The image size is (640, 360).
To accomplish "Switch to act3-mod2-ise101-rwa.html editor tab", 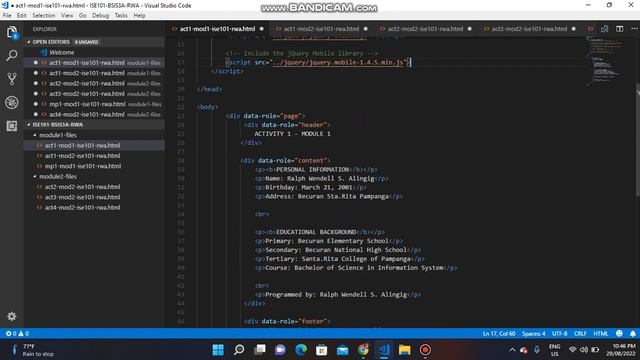I will coord(529,29).
